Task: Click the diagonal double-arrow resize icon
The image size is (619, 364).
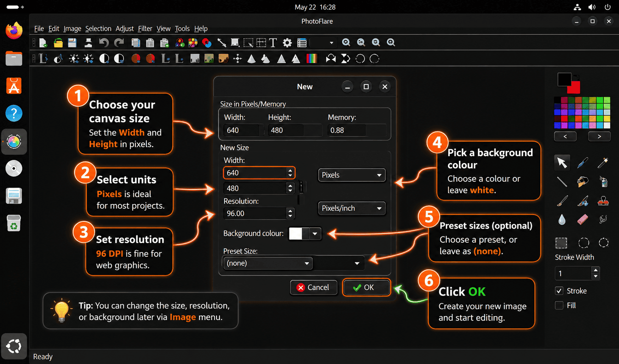Action: point(222,43)
